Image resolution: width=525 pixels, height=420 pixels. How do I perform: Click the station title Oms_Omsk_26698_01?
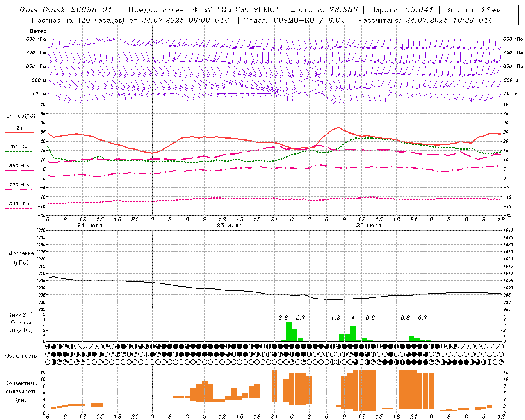point(66,10)
